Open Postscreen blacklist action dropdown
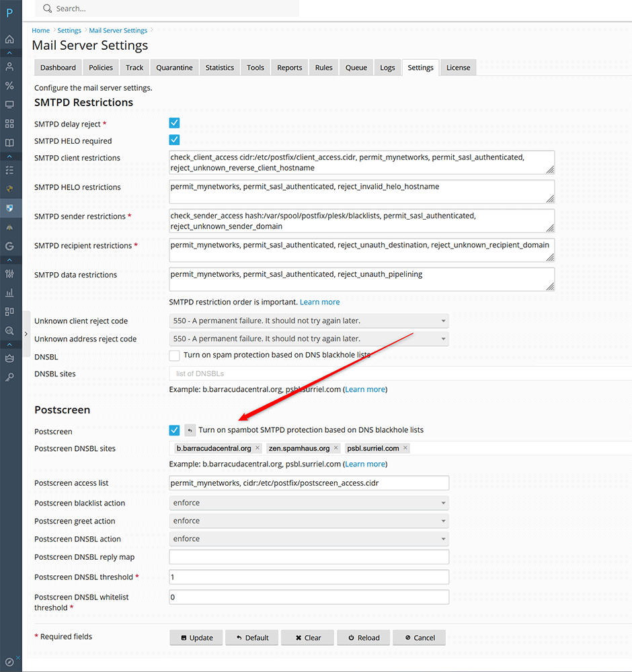 coord(309,503)
